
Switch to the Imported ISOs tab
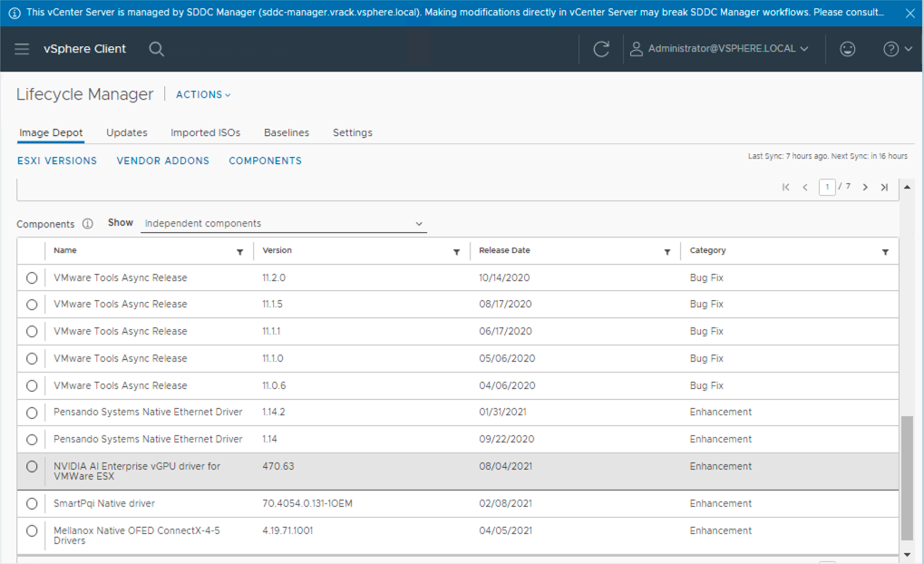click(205, 132)
